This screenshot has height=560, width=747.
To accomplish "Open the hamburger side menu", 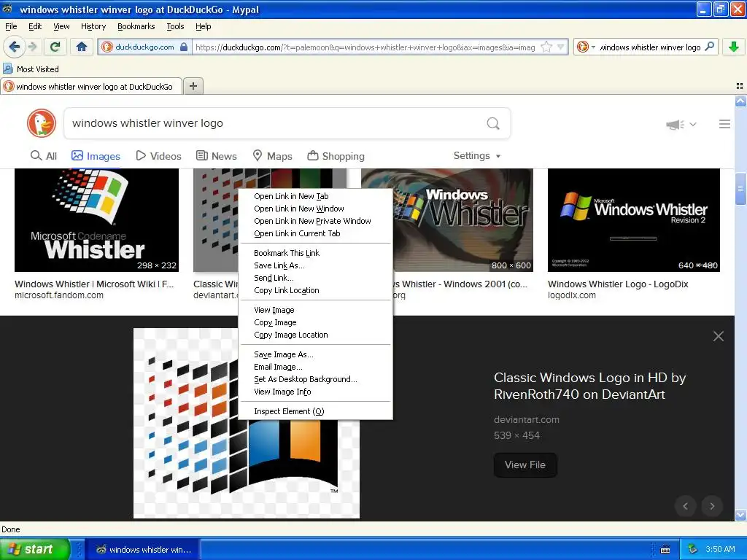I will point(724,124).
